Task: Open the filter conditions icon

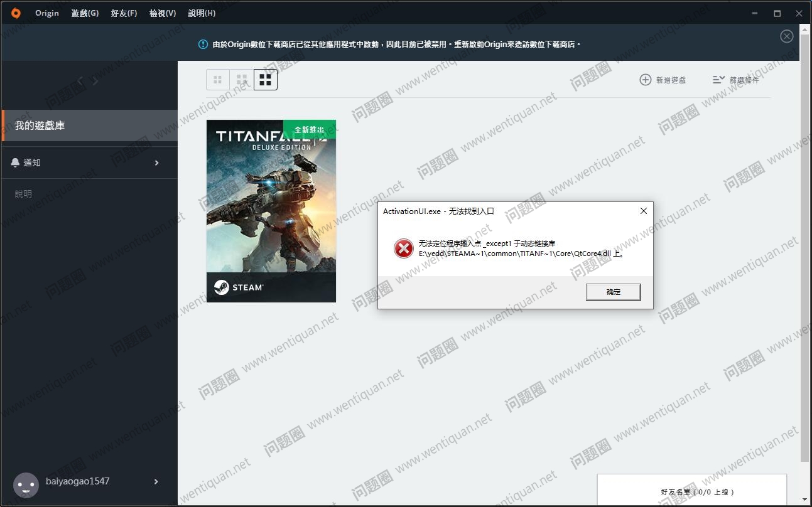Action: (x=718, y=80)
